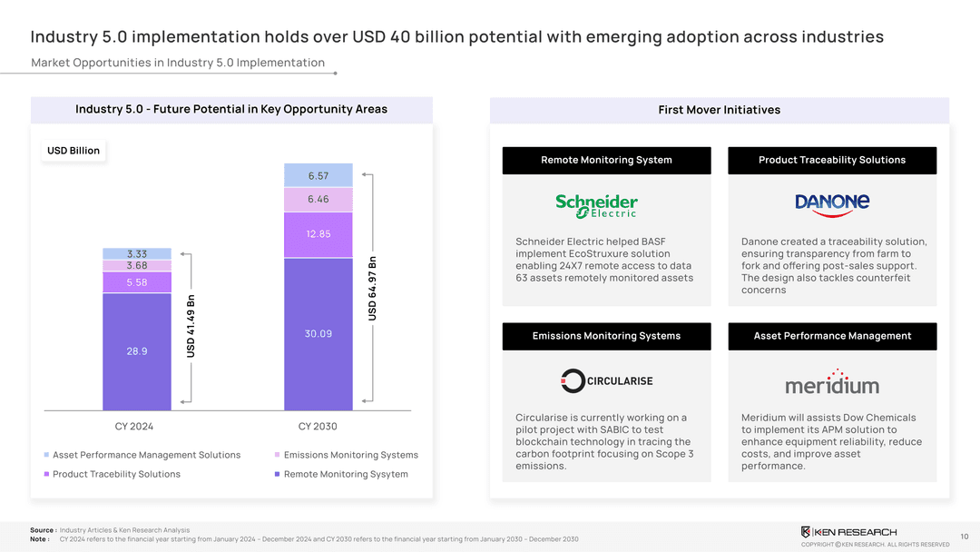Click the Schneider Electric logo
The width and height of the screenshot is (980, 552).
(x=596, y=205)
